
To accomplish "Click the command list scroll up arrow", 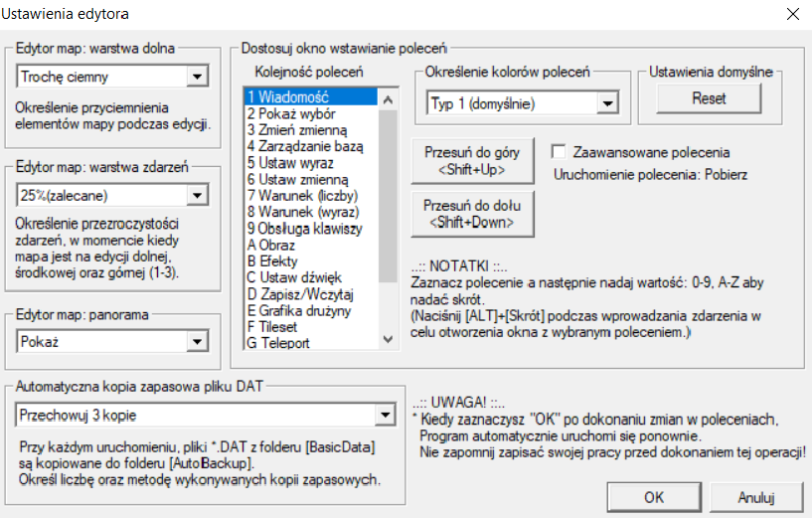I will 388,97.
